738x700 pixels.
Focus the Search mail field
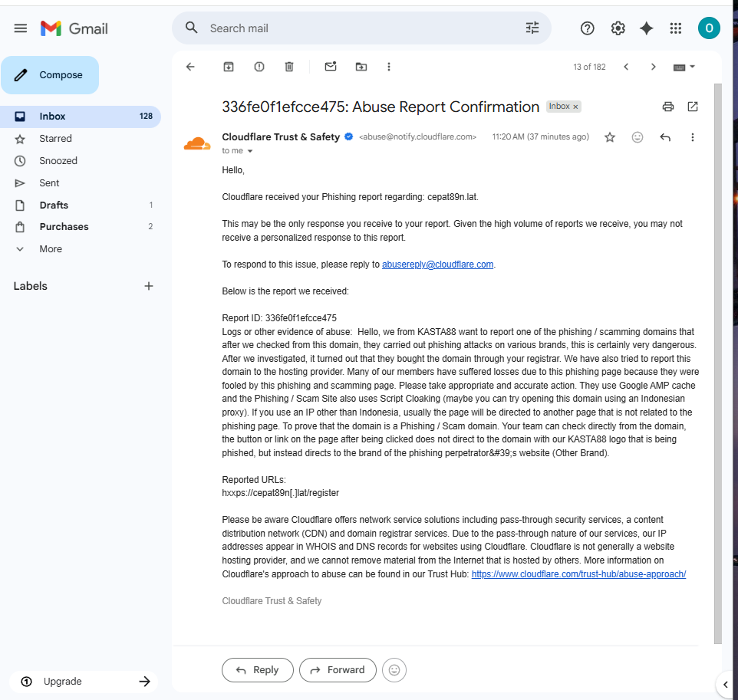click(x=362, y=28)
